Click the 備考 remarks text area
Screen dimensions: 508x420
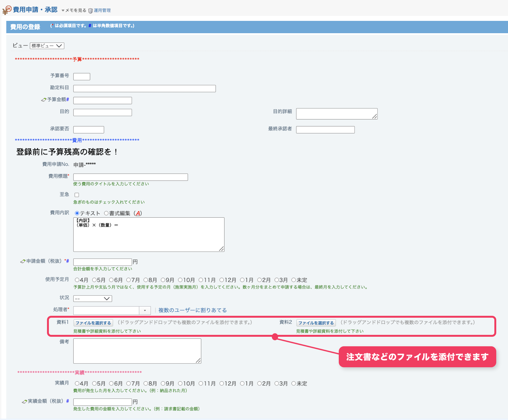[137, 351]
